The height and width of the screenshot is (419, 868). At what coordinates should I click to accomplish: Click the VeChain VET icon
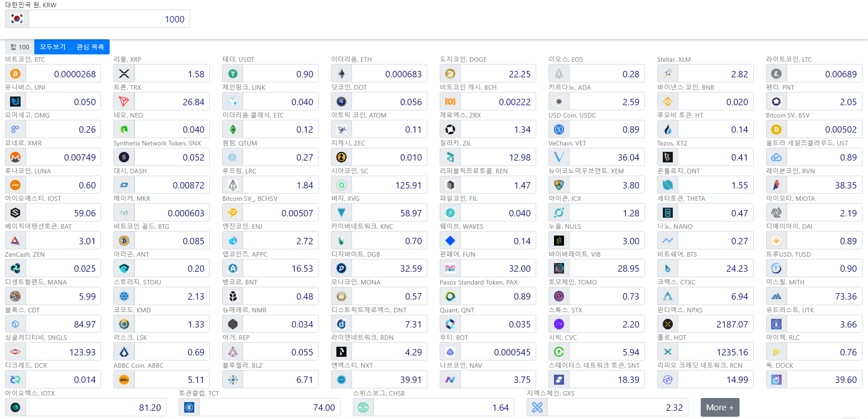pyautogui.click(x=559, y=157)
